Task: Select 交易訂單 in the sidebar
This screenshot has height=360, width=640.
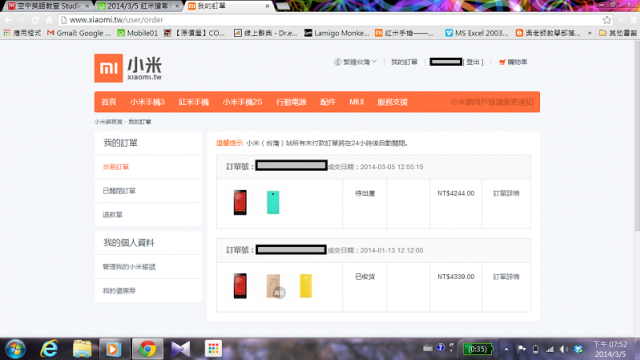Action: point(116,167)
